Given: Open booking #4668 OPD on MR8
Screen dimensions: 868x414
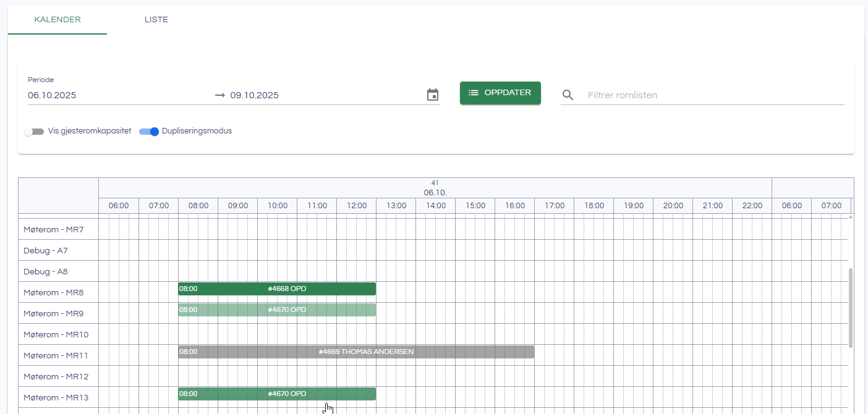Looking at the screenshot, I should (x=277, y=289).
